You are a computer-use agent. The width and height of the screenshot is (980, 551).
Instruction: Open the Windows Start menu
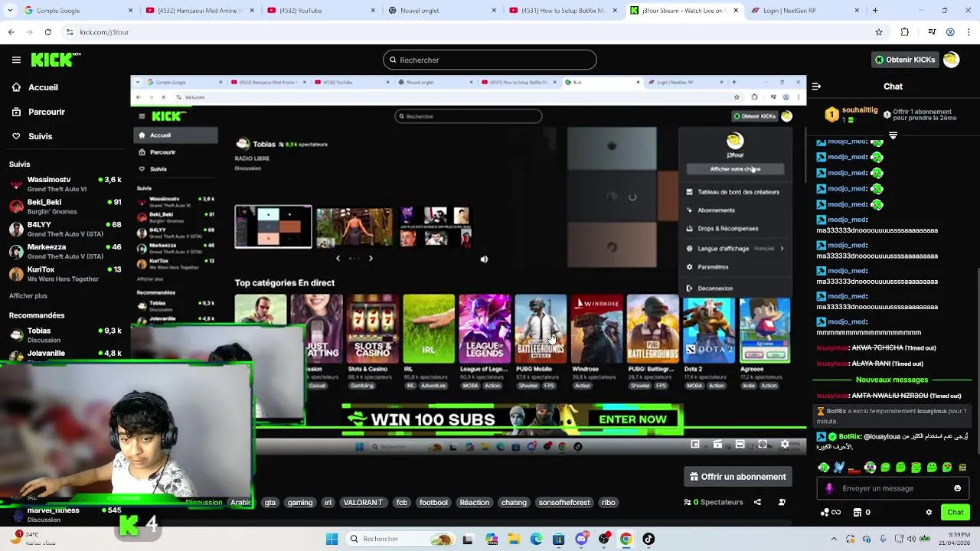click(x=332, y=539)
